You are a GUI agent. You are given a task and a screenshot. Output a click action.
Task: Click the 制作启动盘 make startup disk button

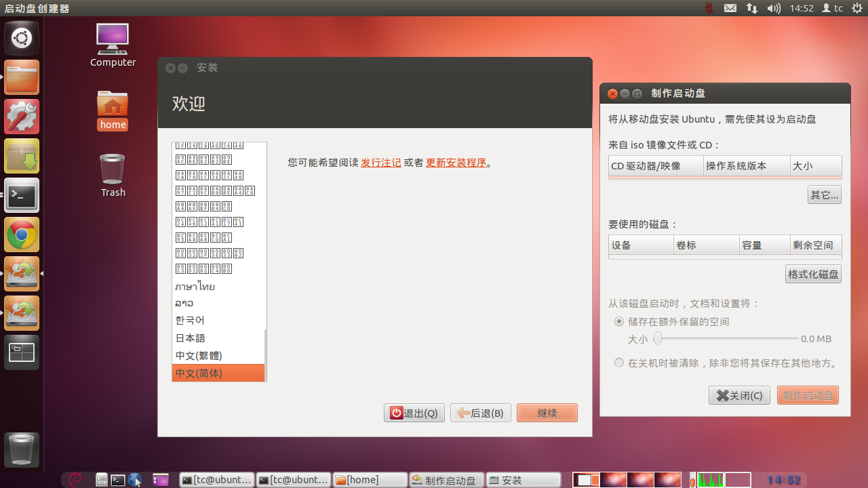808,395
